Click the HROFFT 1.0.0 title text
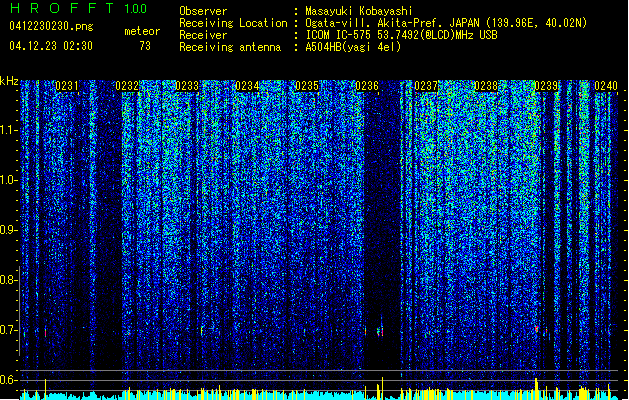The width and height of the screenshot is (629, 400). [79, 8]
